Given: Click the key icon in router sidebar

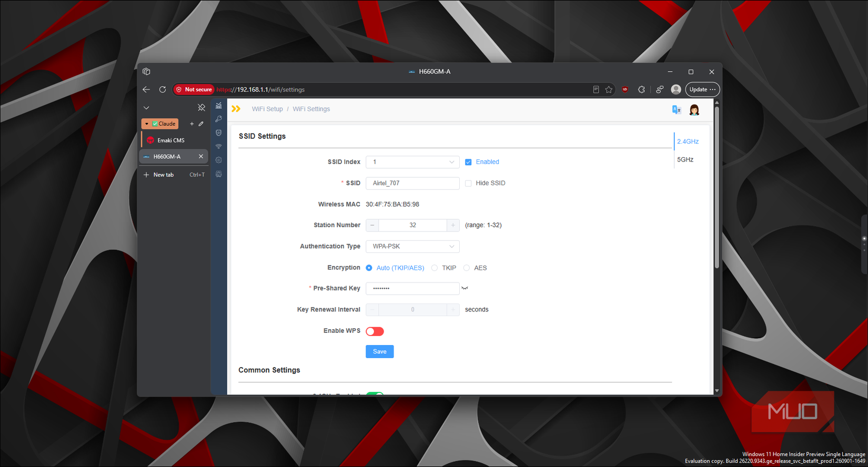Looking at the screenshot, I should click(219, 119).
